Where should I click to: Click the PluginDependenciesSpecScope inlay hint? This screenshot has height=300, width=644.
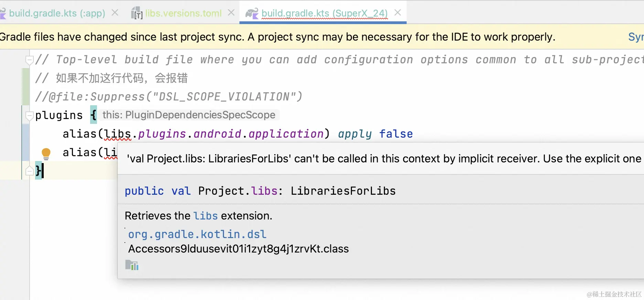click(x=189, y=115)
